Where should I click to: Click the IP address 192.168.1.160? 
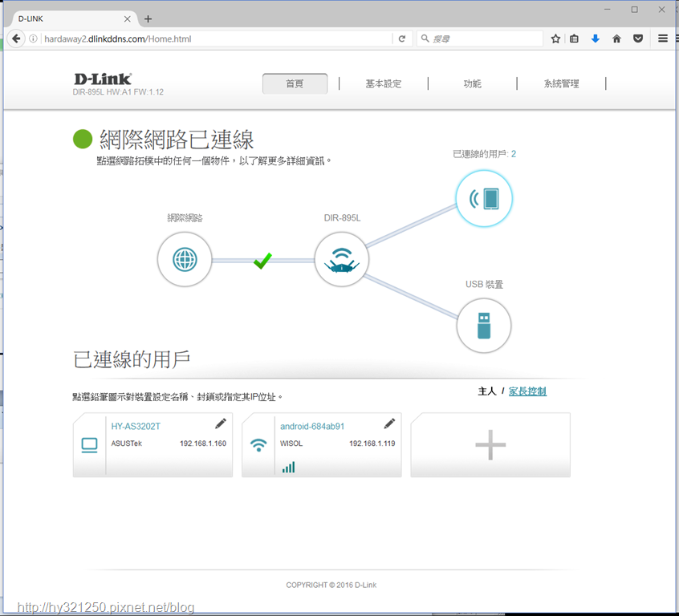(203, 444)
